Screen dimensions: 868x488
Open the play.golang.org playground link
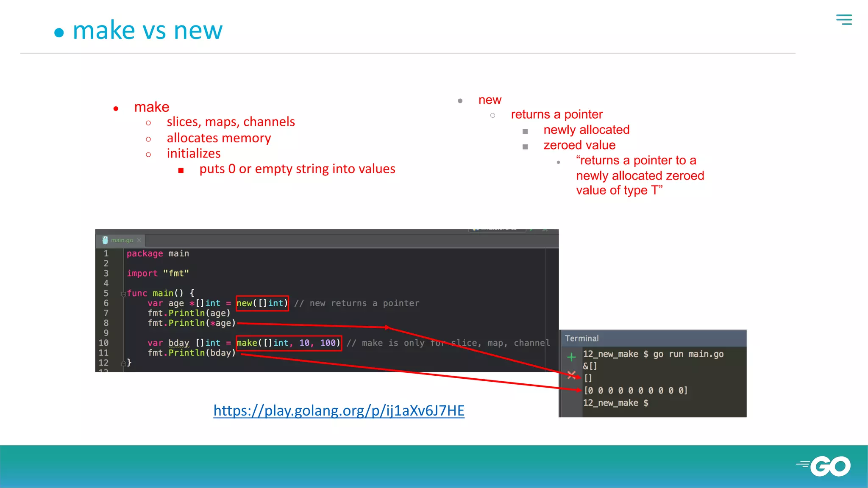339,410
